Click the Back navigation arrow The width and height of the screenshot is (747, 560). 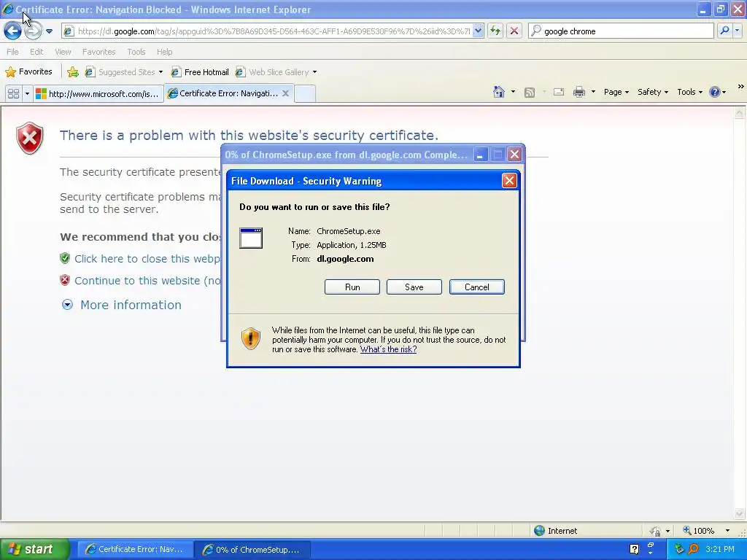12,31
